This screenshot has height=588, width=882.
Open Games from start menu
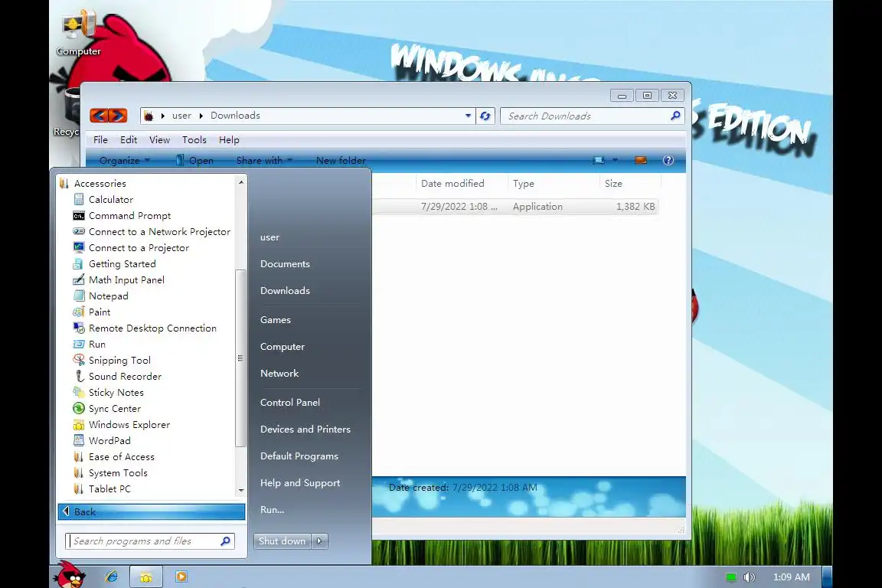275,319
